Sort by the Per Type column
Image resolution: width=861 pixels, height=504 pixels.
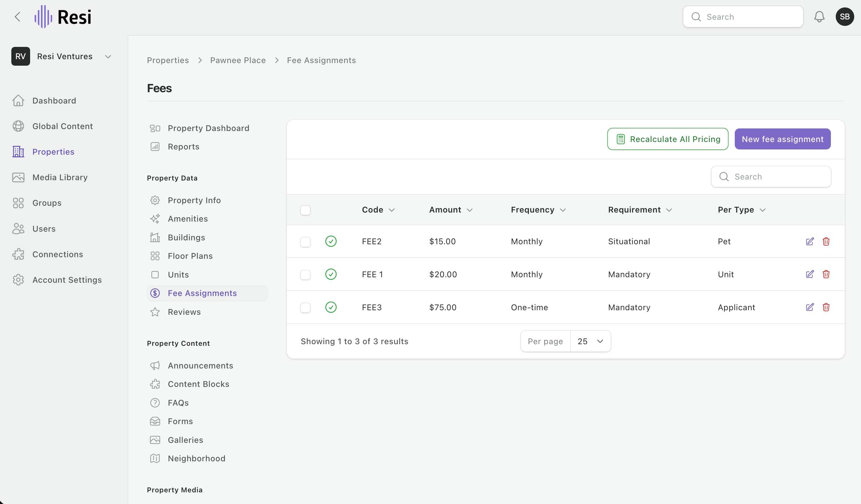742,210
